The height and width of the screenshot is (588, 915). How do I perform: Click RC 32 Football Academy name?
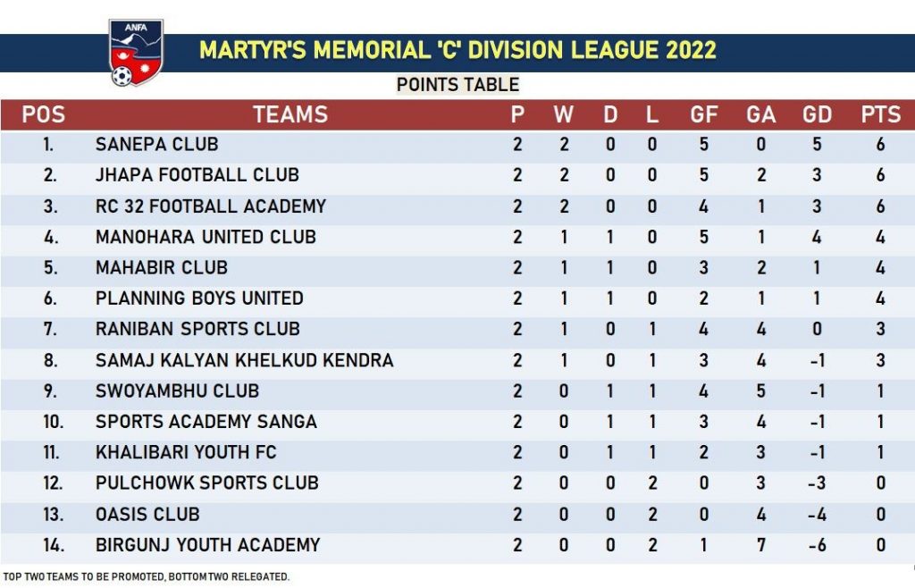click(x=211, y=206)
